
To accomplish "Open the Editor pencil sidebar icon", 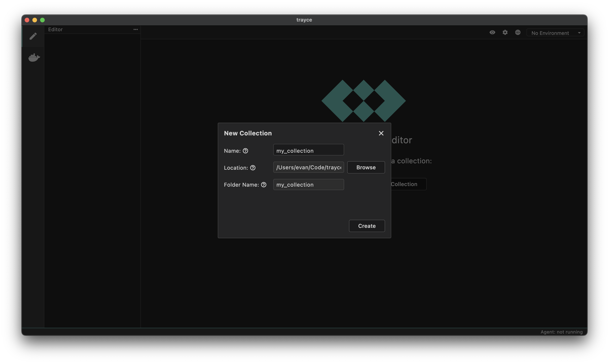I will coord(33,36).
